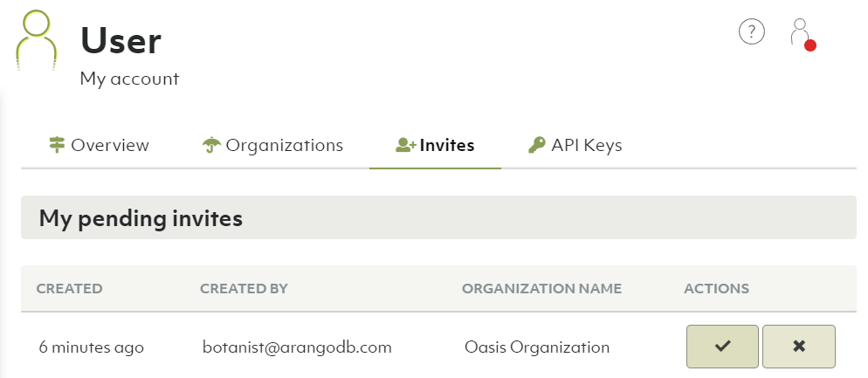Click the ORGANIZATION NAME column header
This screenshot has height=378, width=868.
(541, 288)
